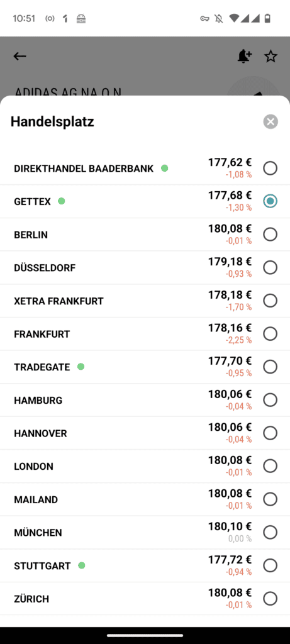Tap the watchlist star icon

tap(270, 56)
